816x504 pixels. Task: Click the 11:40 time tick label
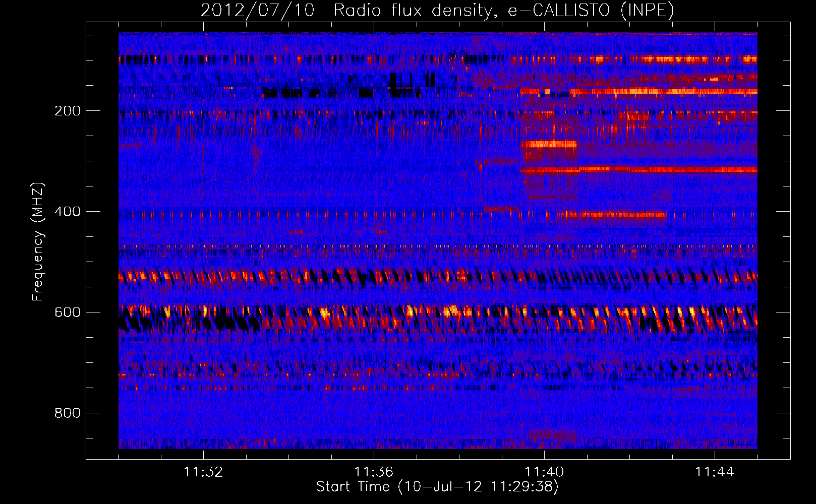coord(544,472)
